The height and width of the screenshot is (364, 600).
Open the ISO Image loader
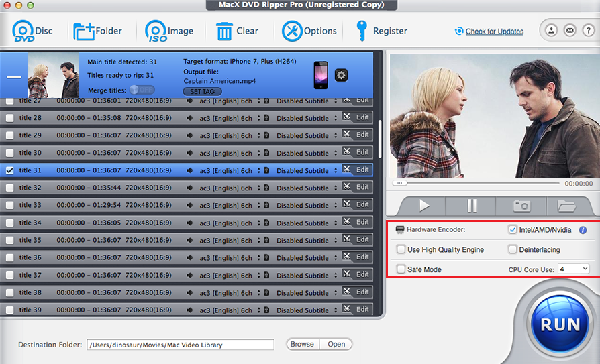(x=156, y=31)
